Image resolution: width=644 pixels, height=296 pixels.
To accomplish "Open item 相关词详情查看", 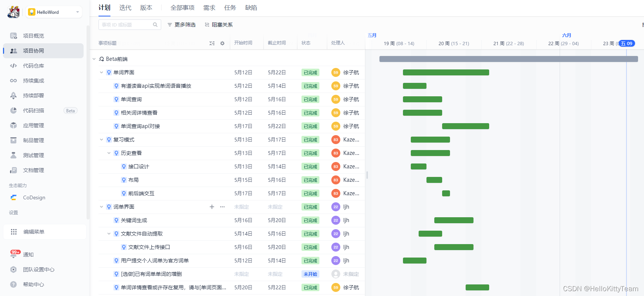I will tap(139, 113).
